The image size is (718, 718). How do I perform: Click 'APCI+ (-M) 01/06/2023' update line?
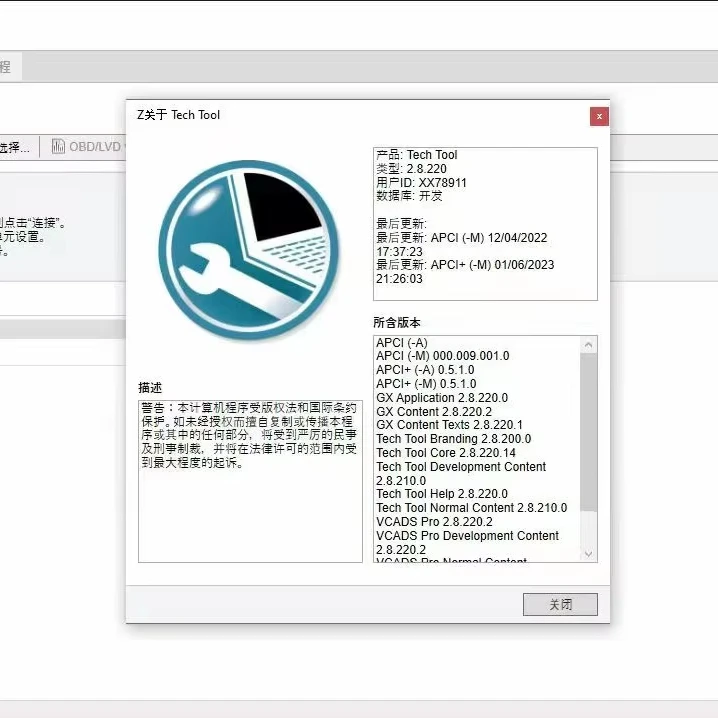[465, 265]
